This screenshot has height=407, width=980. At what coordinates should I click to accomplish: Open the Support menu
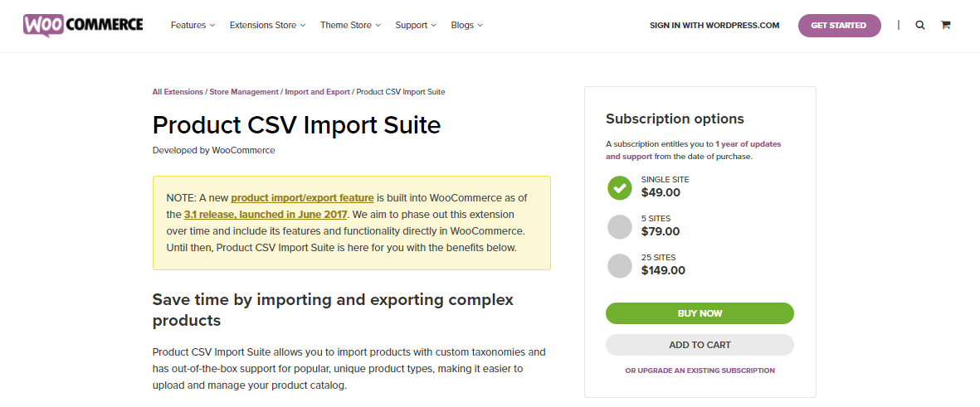coord(416,26)
